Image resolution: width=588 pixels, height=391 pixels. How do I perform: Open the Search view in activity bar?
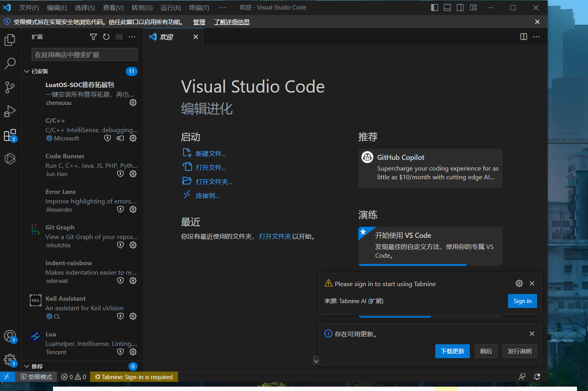10,63
